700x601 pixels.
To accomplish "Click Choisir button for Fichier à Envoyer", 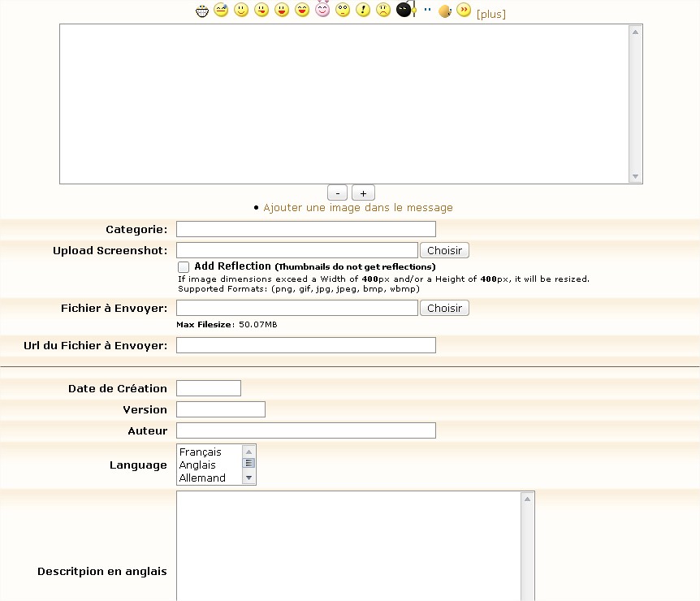I will tap(444, 308).
